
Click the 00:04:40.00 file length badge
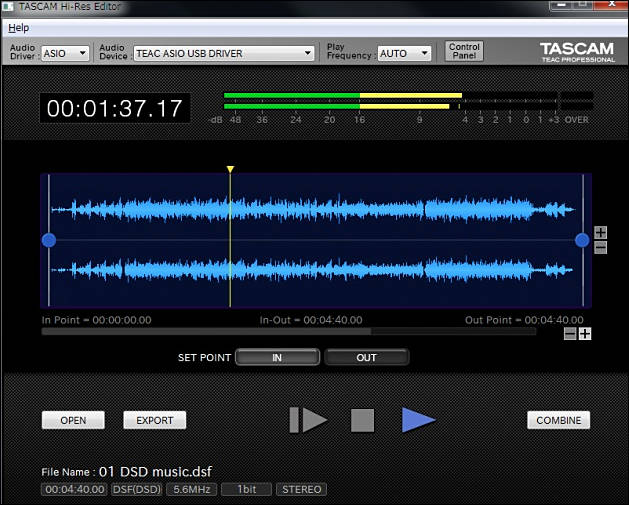(x=74, y=489)
